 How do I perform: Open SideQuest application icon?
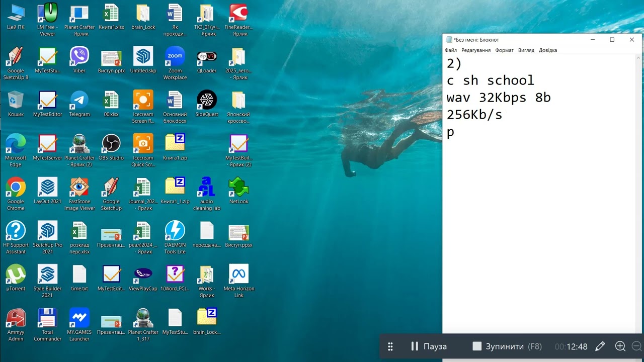coord(207,104)
